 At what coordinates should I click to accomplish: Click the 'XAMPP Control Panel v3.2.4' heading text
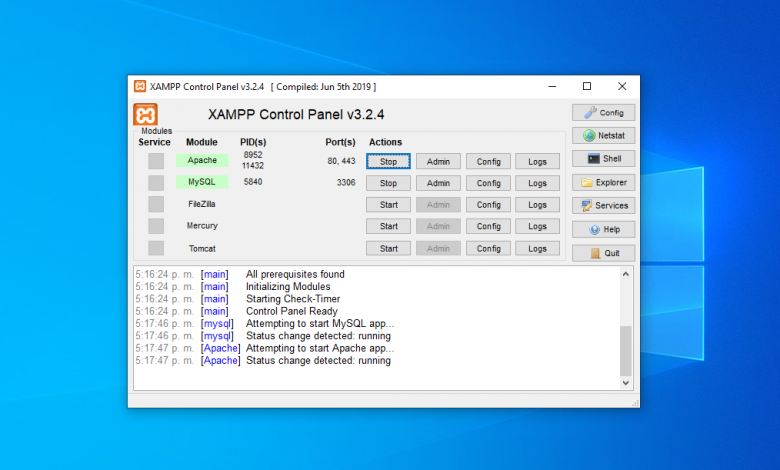point(296,114)
